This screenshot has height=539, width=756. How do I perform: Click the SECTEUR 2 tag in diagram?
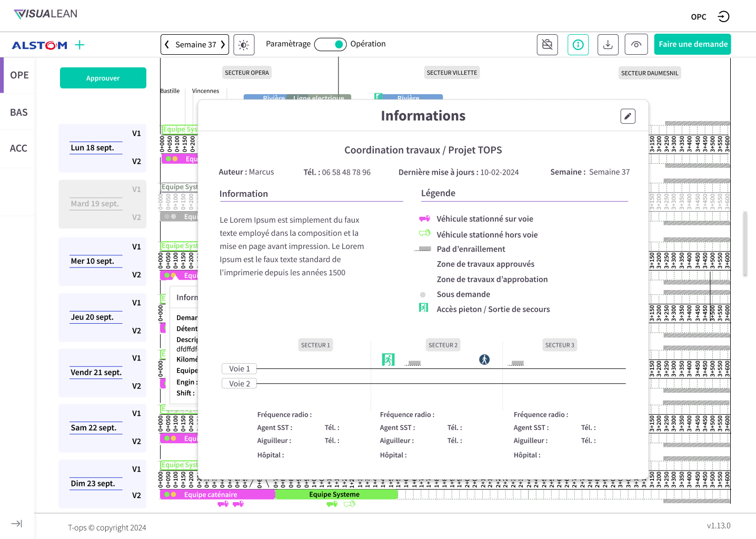pyautogui.click(x=443, y=345)
